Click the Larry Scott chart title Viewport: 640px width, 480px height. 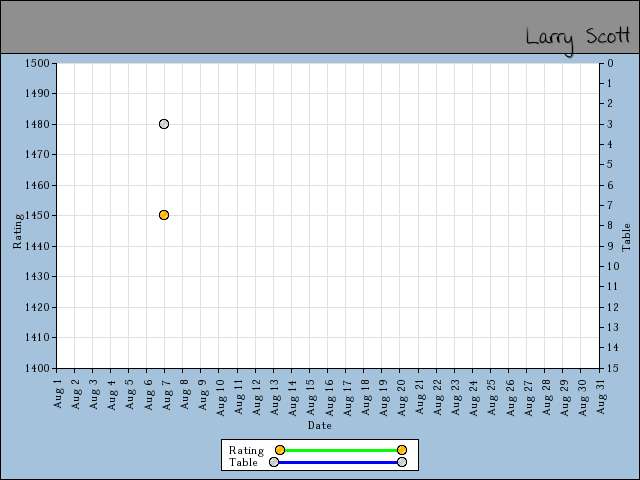[x=578, y=37]
